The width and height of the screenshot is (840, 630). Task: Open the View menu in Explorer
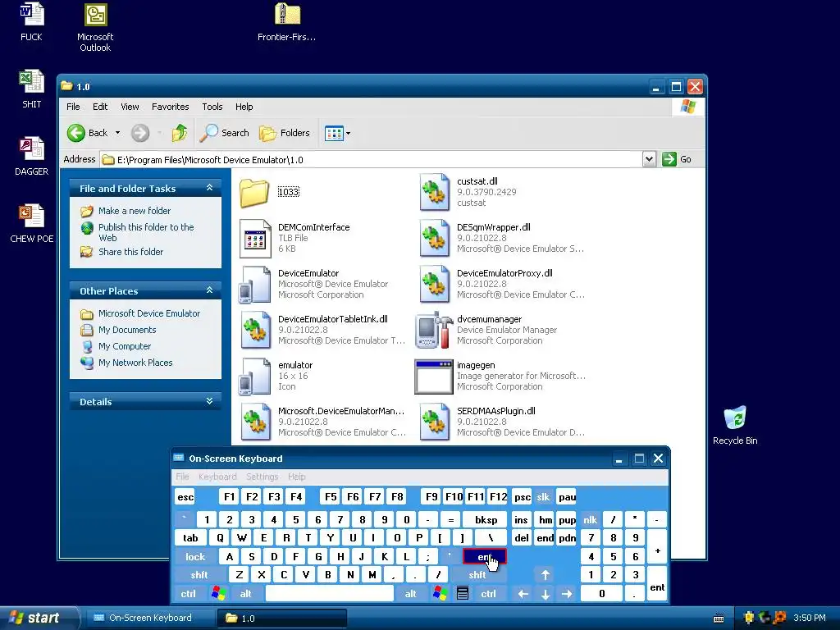(x=130, y=107)
